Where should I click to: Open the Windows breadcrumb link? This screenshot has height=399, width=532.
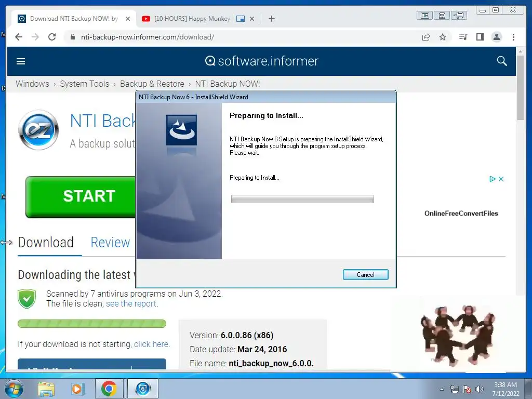click(32, 84)
